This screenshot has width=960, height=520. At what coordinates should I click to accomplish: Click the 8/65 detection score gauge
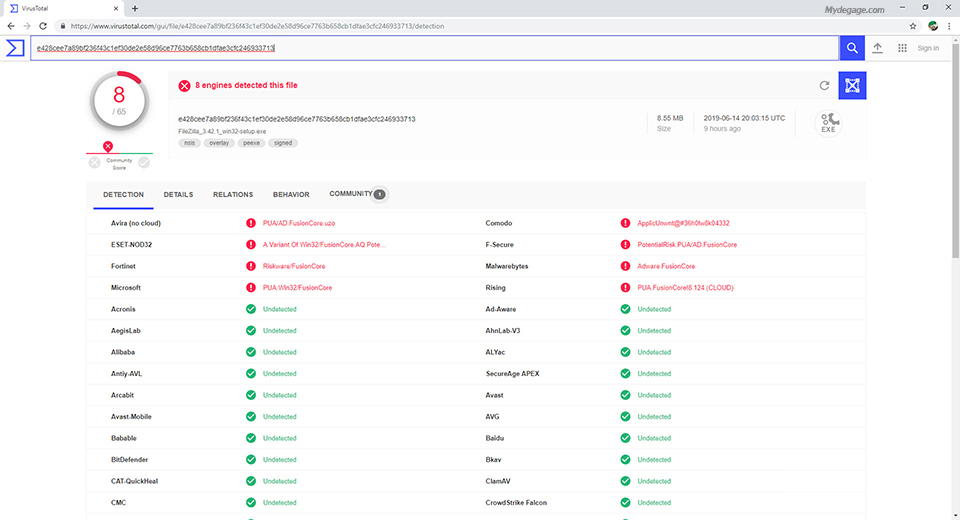coord(119,101)
